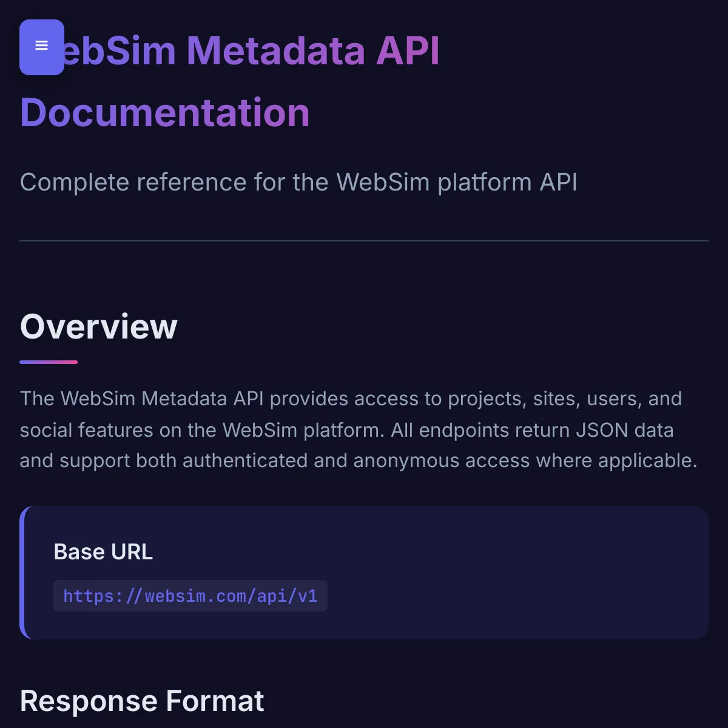
Task: Click the Overview section heading
Action: tap(98, 326)
